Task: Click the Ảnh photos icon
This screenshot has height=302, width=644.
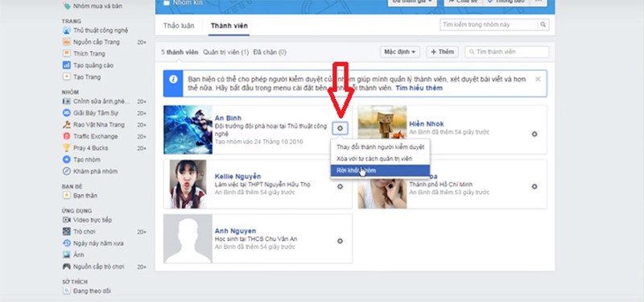Action: [x=67, y=254]
